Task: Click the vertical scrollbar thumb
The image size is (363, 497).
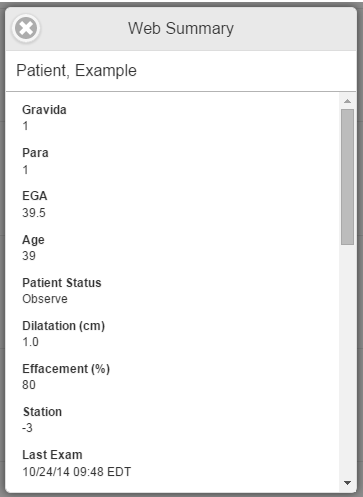Action: click(347, 177)
